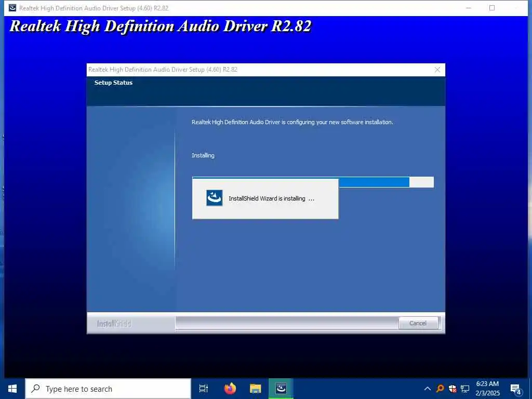The width and height of the screenshot is (532, 399).
Task: Launch Firefox from the taskbar
Action: coord(230,389)
